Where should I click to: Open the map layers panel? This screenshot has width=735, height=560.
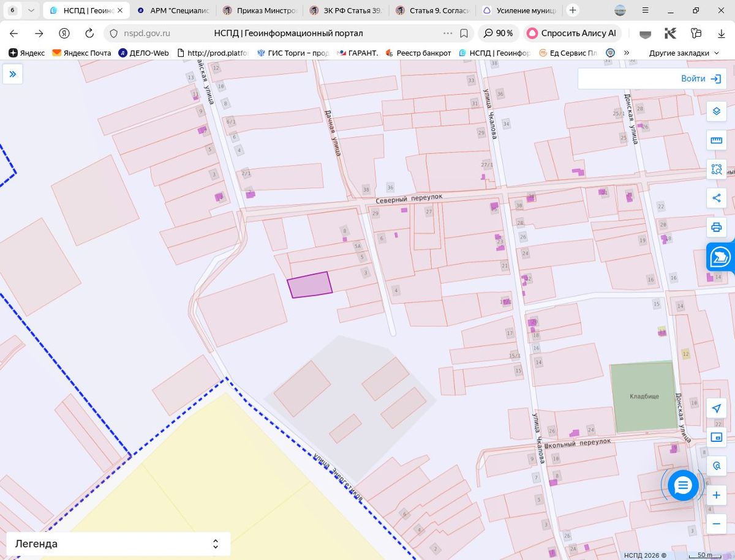coord(716,111)
